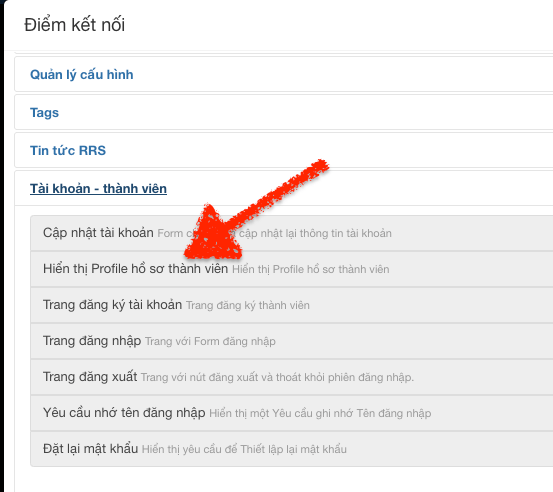This screenshot has height=492, width=553.
Task: Pick the Trang đăng nhập menu type
Action: point(292,341)
